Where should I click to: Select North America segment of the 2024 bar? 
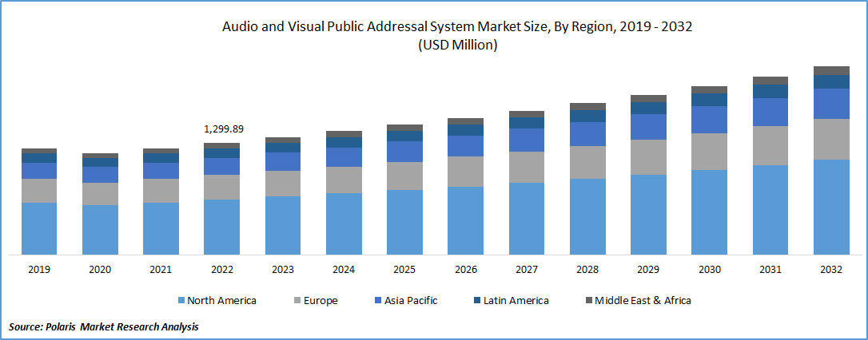point(344,224)
